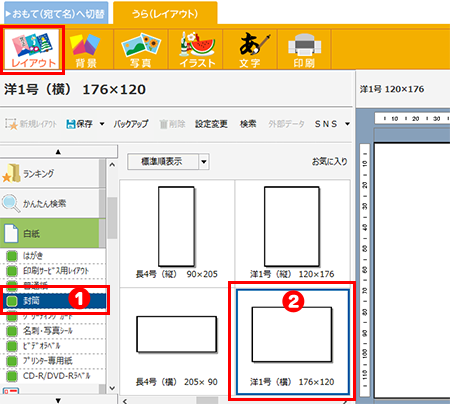The image size is (450, 404).
Task: Open the 写真 photo tool
Action: (141, 49)
